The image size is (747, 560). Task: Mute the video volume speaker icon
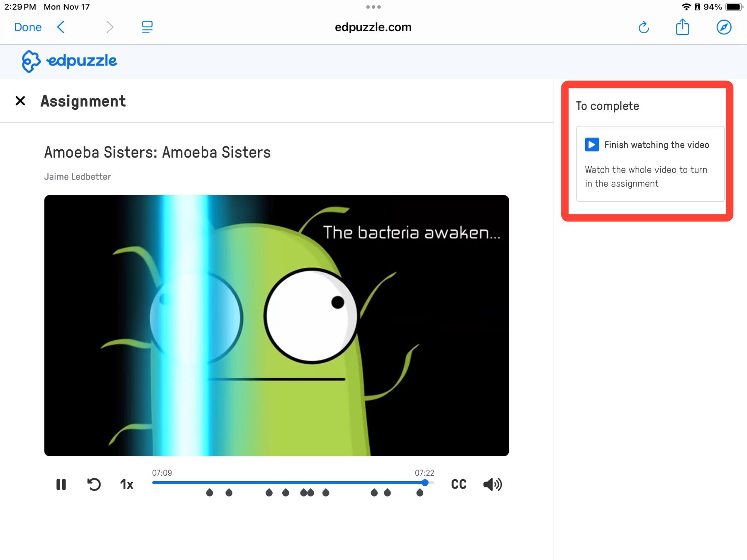(493, 484)
